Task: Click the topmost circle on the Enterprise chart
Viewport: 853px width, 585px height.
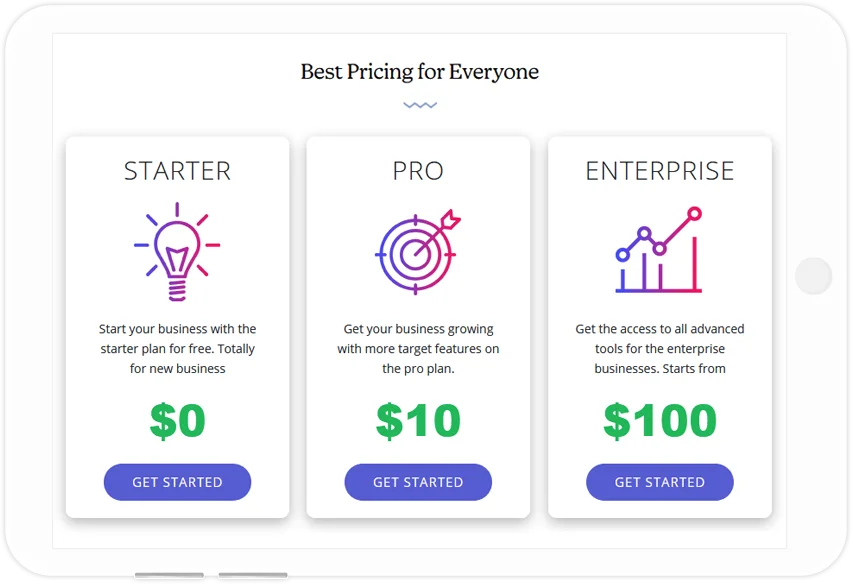Action: click(694, 214)
